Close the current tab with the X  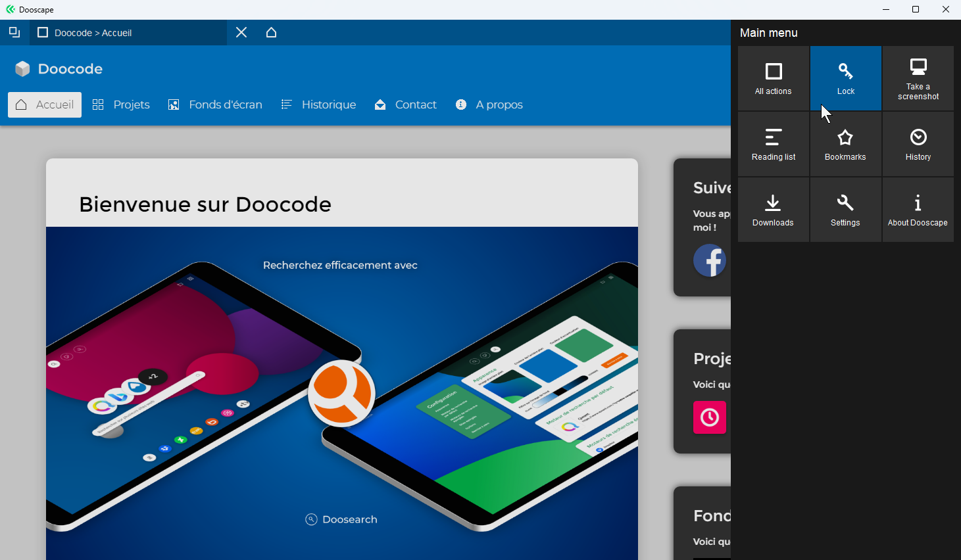tap(241, 32)
